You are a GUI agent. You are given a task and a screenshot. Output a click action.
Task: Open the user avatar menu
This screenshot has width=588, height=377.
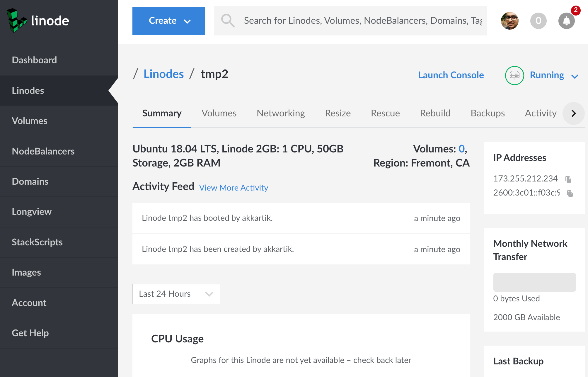pos(509,21)
